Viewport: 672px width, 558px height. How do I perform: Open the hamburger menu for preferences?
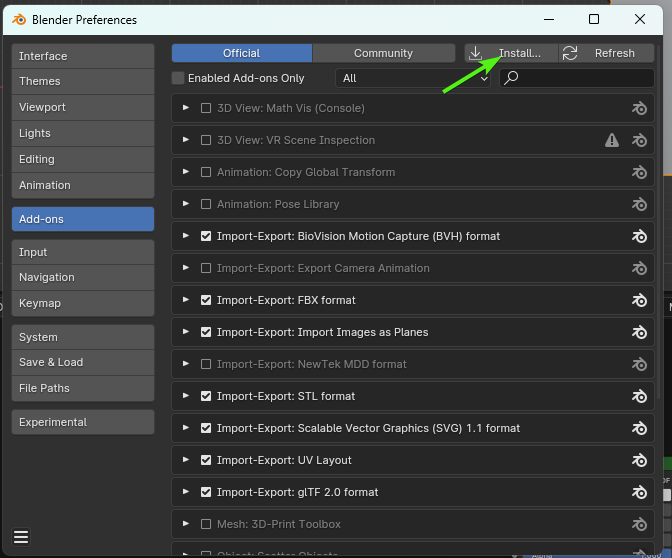coord(21,537)
